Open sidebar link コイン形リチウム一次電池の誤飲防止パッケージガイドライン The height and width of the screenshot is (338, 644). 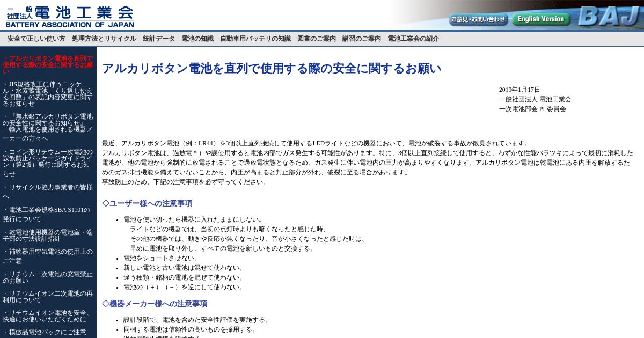coord(48,163)
